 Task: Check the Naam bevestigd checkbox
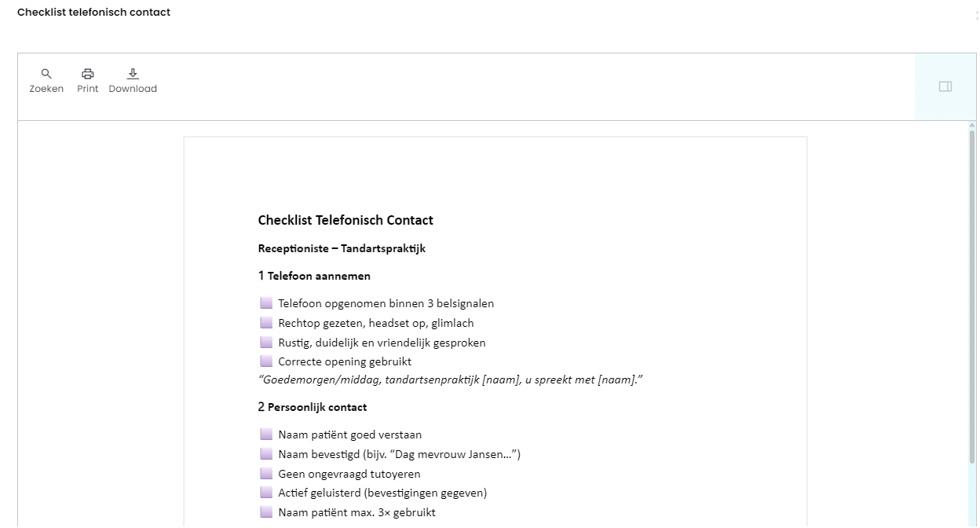click(265, 454)
